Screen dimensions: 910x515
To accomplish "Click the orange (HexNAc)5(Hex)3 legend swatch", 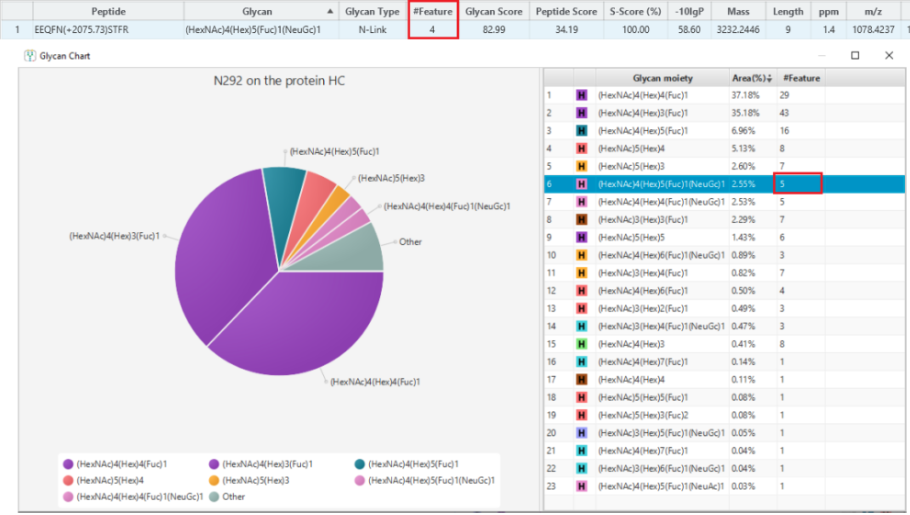I will point(215,480).
